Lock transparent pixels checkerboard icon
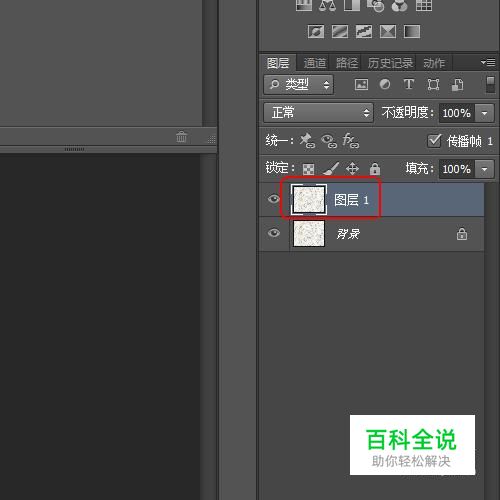Image resolution: width=500 pixels, height=500 pixels. [x=308, y=169]
